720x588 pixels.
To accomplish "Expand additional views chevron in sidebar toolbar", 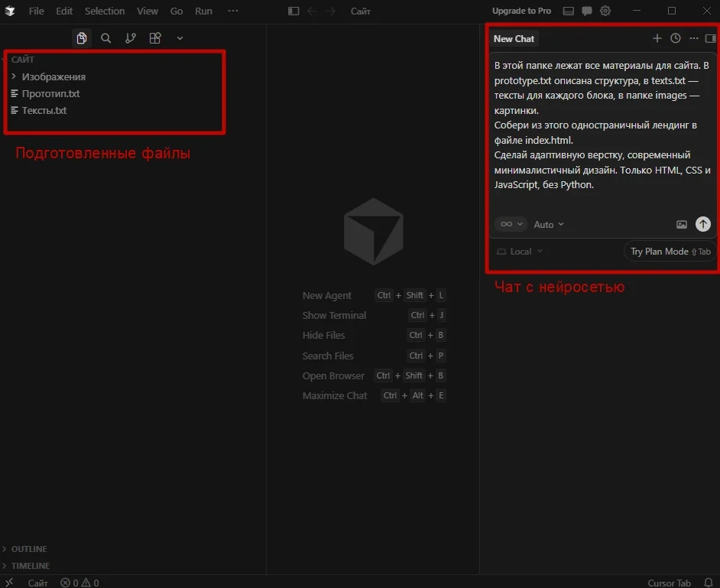I will click(x=180, y=38).
